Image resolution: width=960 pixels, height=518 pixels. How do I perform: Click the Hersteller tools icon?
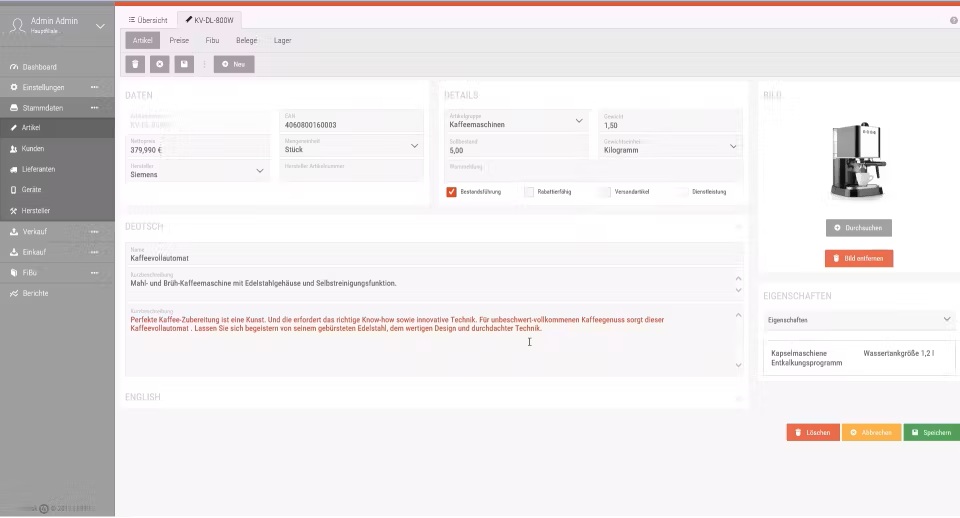13,211
